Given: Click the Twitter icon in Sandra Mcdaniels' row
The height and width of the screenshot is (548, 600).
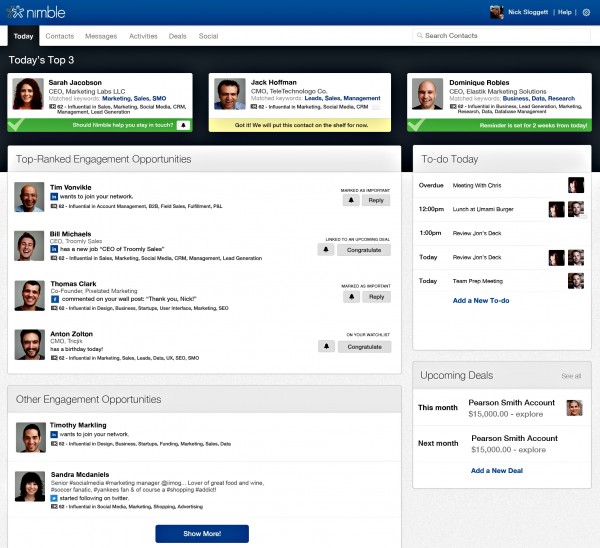Looking at the screenshot, I should coord(54,498).
